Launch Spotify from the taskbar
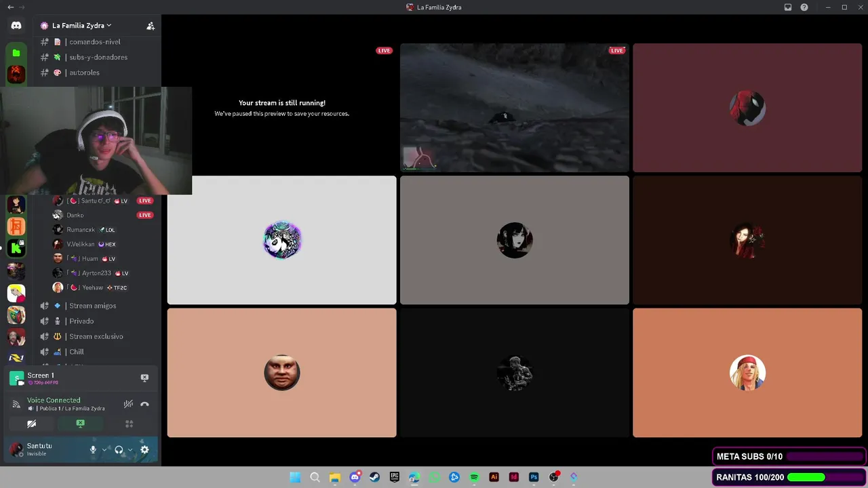This screenshot has width=868, height=488. pos(474,477)
